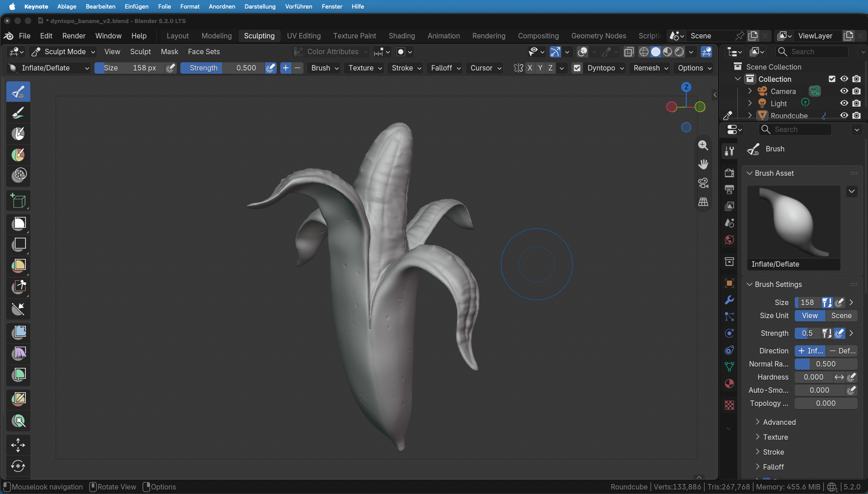Select the Line Project tool
Image resolution: width=868 pixels, height=494 pixels.
coord(18,309)
